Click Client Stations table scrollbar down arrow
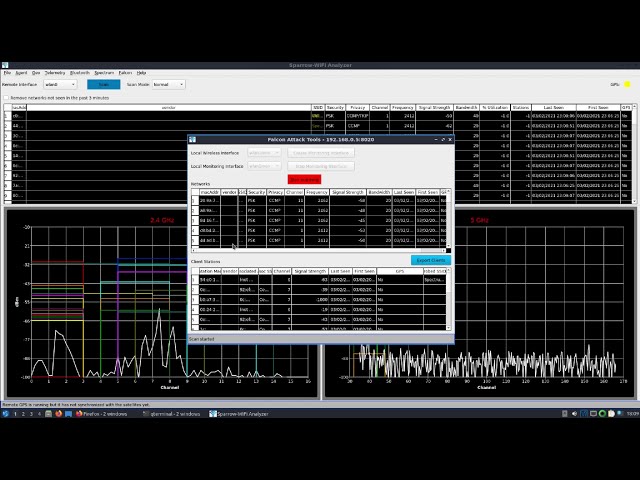The height and width of the screenshot is (480, 640). click(449, 328)
